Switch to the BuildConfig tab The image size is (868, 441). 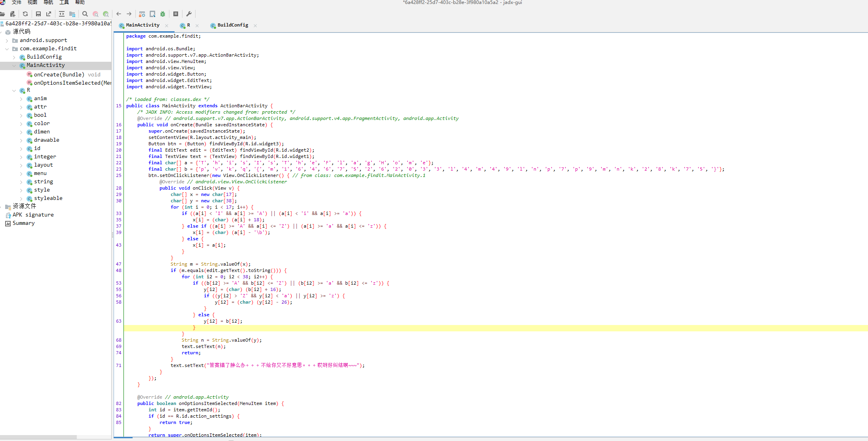point(232,25)
